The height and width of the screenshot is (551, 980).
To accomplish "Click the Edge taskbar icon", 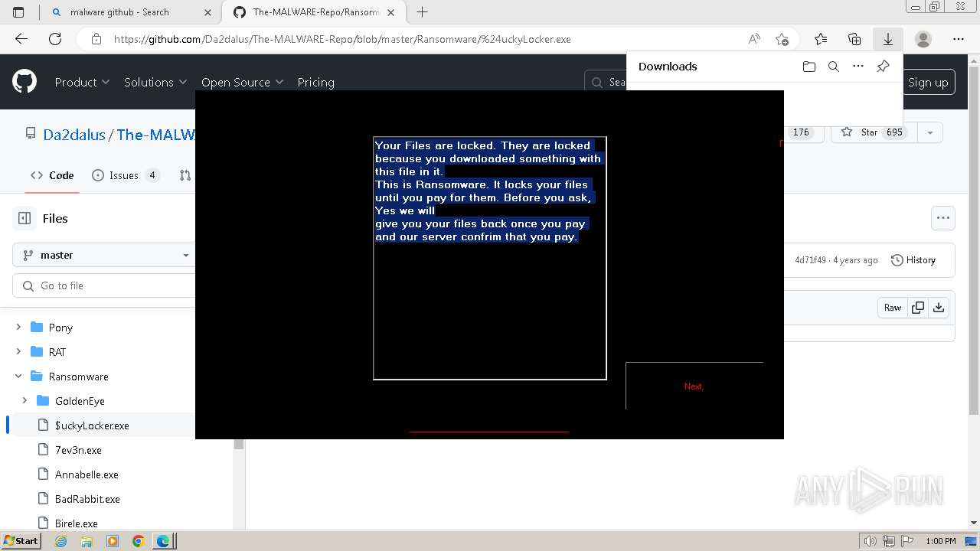I will point(163,541).
